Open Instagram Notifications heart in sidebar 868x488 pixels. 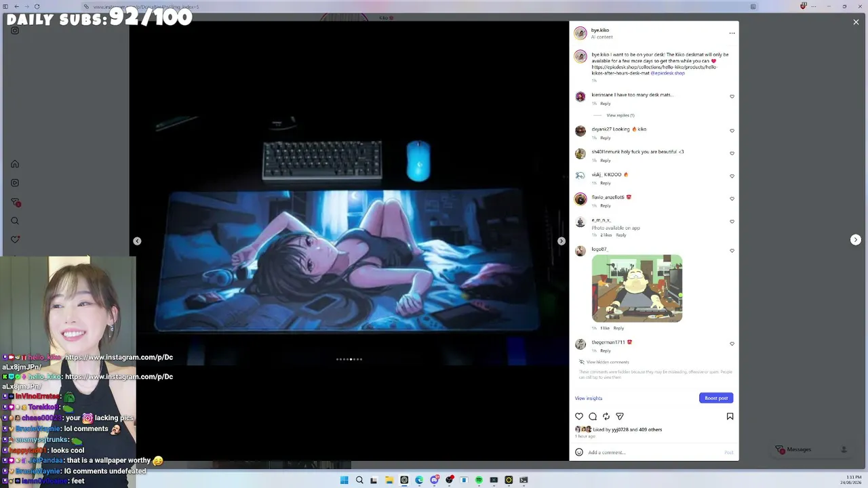(15, 239)
